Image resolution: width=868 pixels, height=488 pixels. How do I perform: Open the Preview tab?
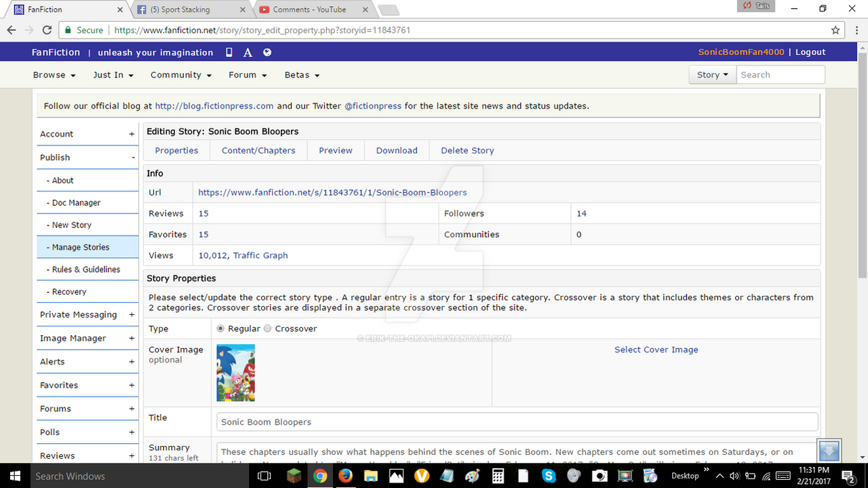(336, 151)
